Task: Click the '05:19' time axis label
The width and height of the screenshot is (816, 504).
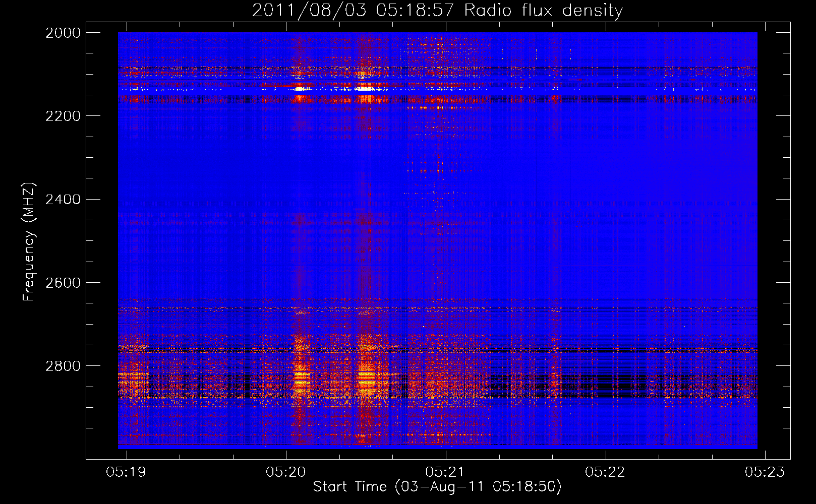Action: [x=126, y=472]
